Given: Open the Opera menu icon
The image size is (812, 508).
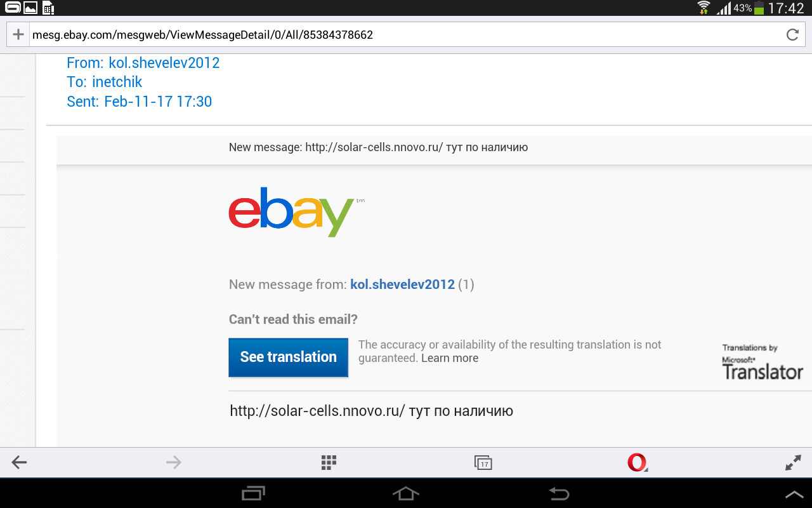Looking at the screenshot, I should tap(637, 462).
